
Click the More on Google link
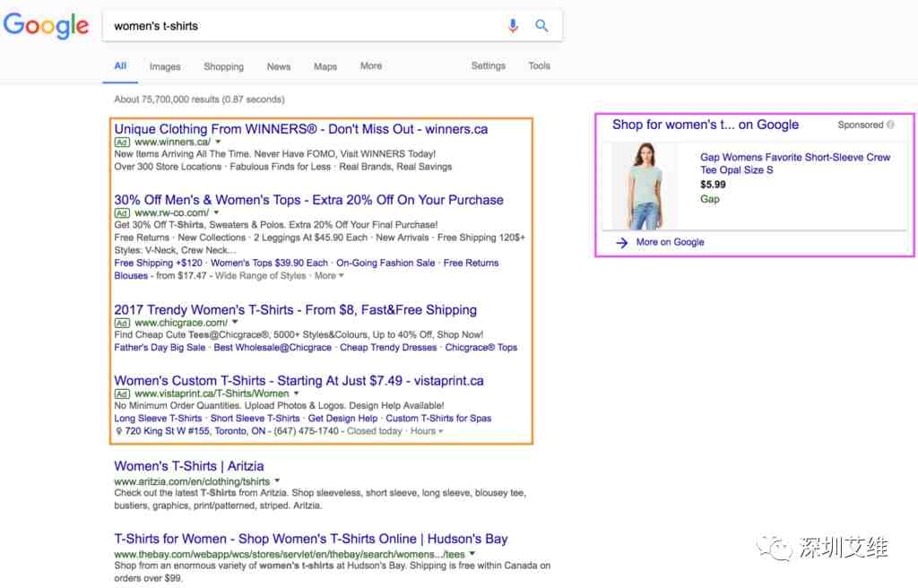click(671, 243)
